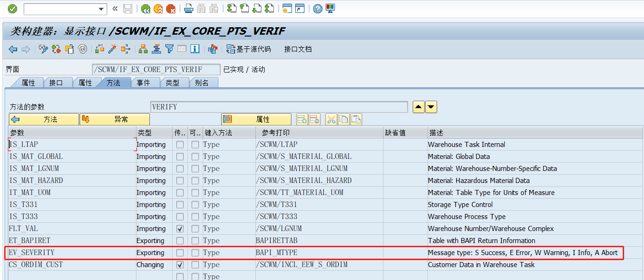Open 接口文档 documentation

click(x=297, y=49)
